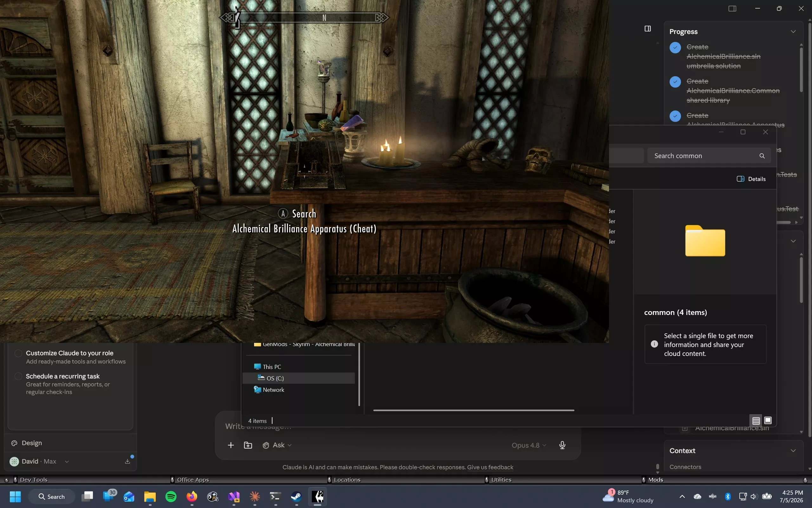
Task: Toggle the Claude sidebar panel in the title bar
Action: 732,8
